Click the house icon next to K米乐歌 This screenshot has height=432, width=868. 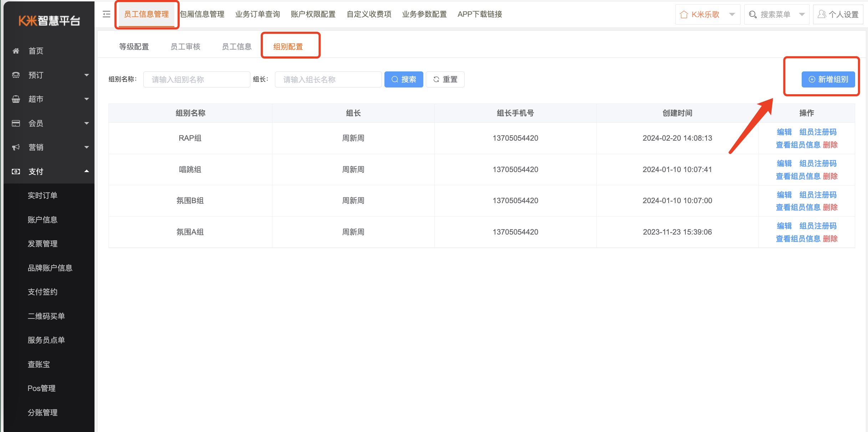[x=684, y=14]
